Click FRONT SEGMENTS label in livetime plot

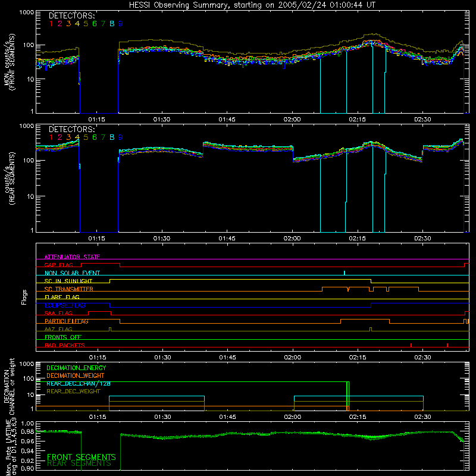tap(82, 457)
